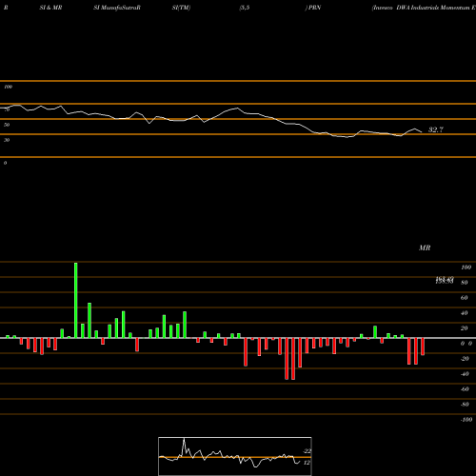This screenshot has height=476, width=476.
Task: Click the 20 label on the MR axis
Action: (x=464, y=328)
